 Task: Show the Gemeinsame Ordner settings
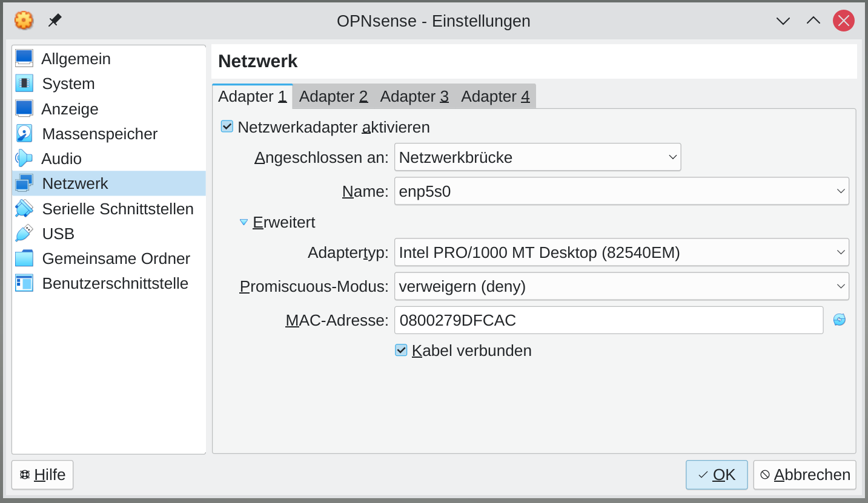[x=109, y=258]
